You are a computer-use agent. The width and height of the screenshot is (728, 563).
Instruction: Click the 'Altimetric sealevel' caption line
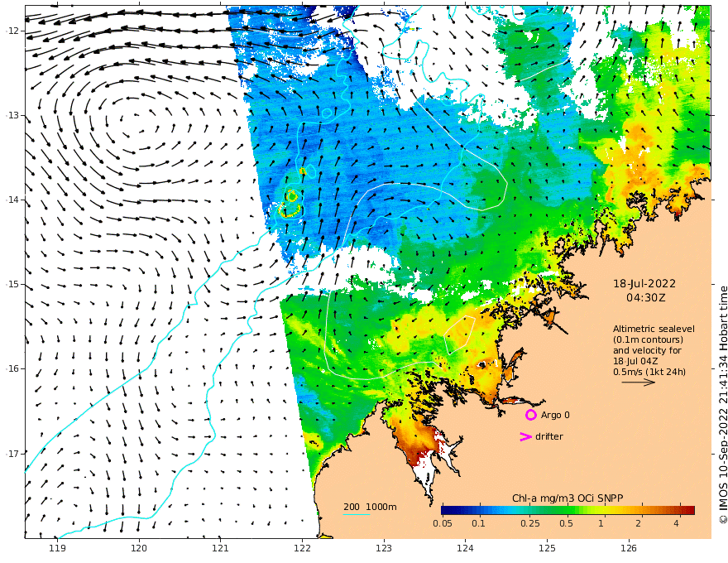[x=654, y=329]
